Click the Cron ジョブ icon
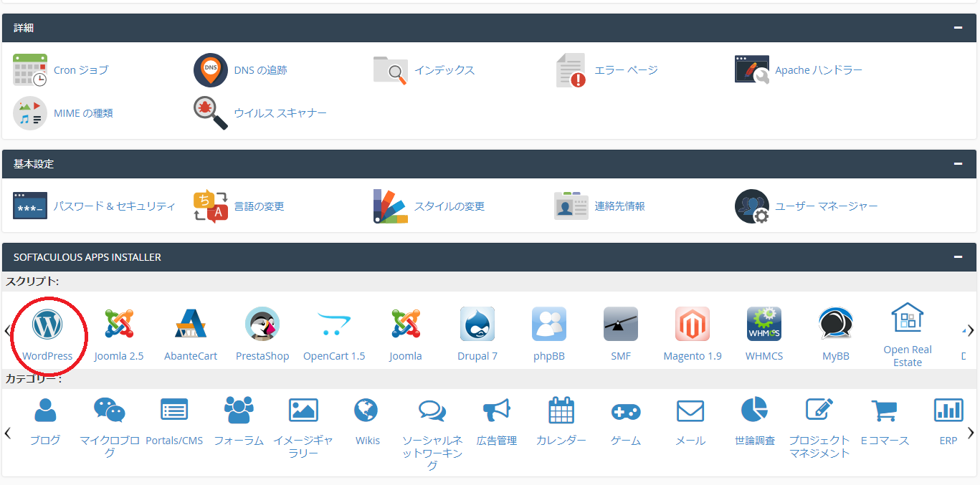Screen dimensions: 980x485 point(30,70)
